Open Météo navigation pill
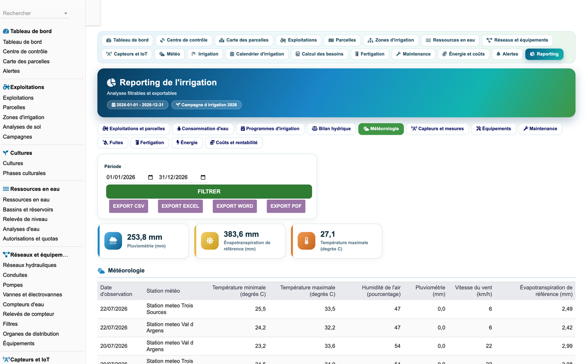 click(x=170, y=54)
